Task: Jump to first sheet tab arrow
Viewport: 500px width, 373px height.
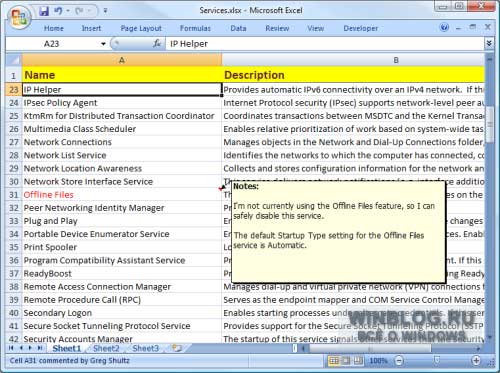Action: (x=12, y=348)
